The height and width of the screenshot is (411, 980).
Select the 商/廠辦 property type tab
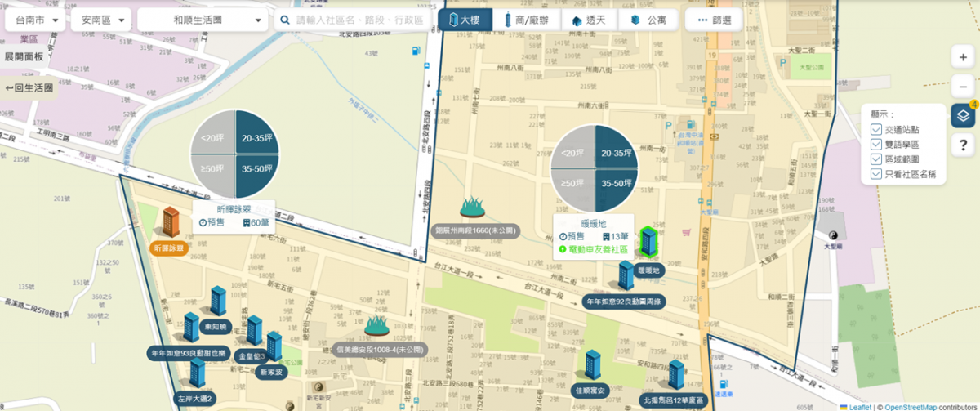tap(526, 20)
